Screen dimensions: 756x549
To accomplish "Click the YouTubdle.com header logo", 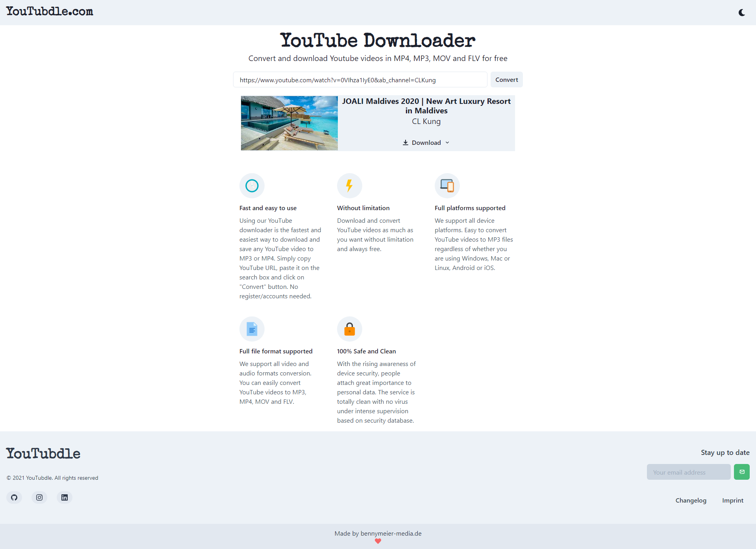I will click(x=50, y=11).
